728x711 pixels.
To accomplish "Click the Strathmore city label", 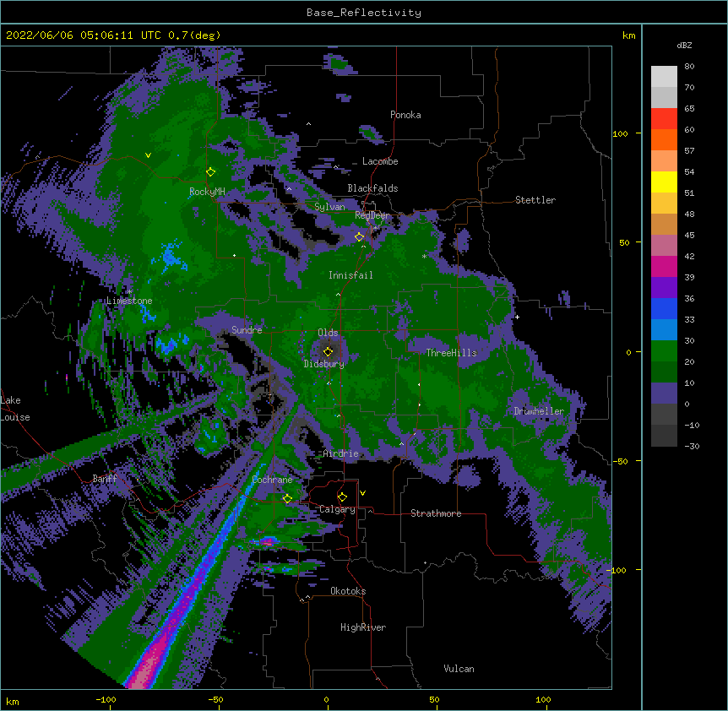I will (x=436, y=513).
